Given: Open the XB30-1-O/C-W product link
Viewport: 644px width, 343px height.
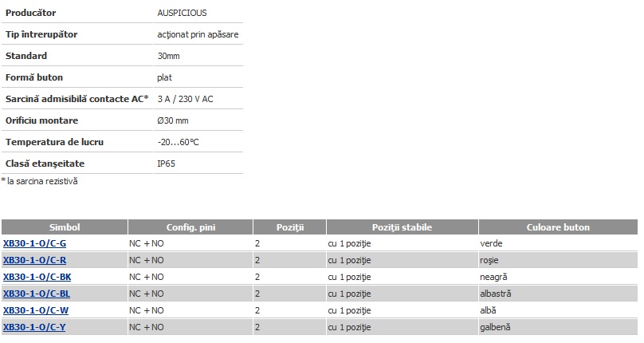Looking at the screenshot, I should (x=36, y=310).
